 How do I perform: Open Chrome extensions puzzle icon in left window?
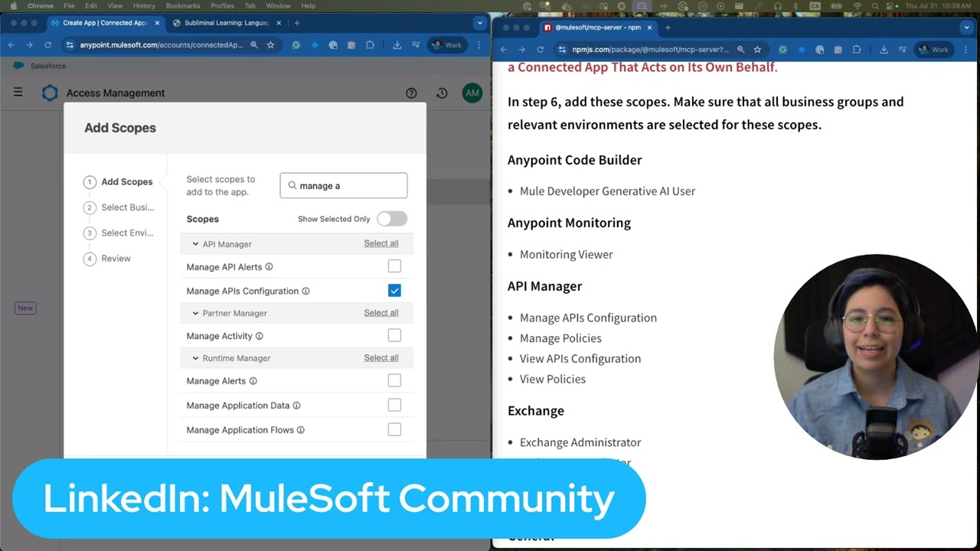370,45
